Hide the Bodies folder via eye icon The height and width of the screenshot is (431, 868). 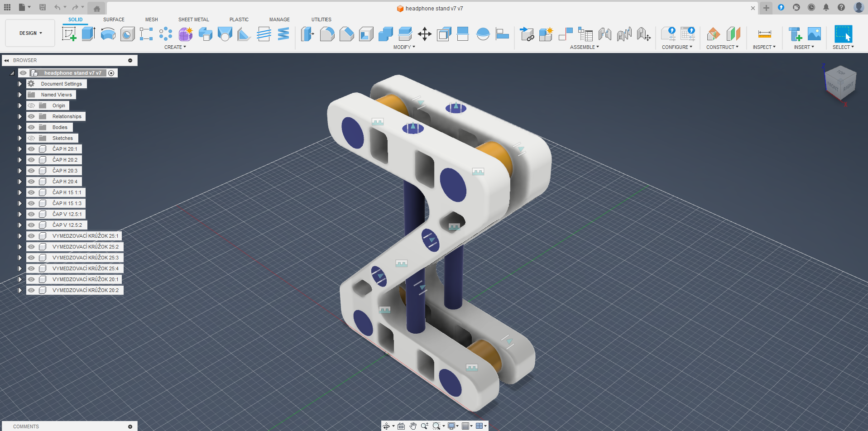31,127
